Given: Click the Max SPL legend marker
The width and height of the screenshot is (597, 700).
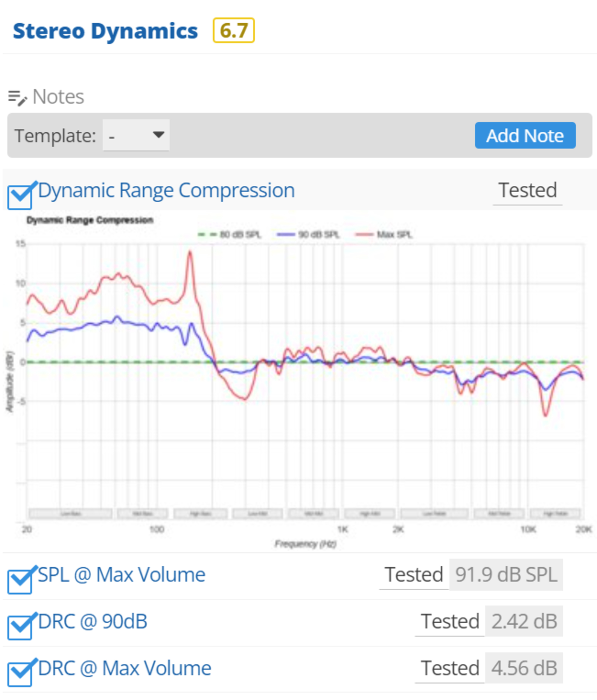Looking at the screenshot, I should pyautogui.click(x=364, y=235).
